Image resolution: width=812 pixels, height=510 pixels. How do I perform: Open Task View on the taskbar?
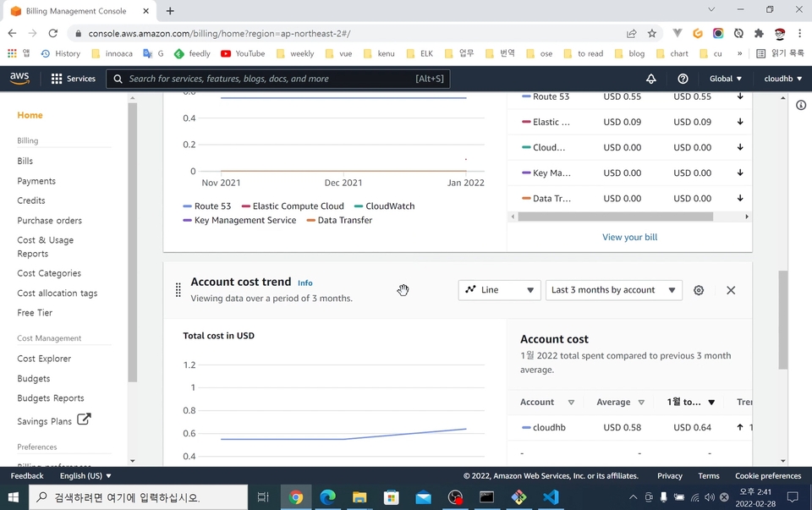pyautogui.click(x=263, y=497)
